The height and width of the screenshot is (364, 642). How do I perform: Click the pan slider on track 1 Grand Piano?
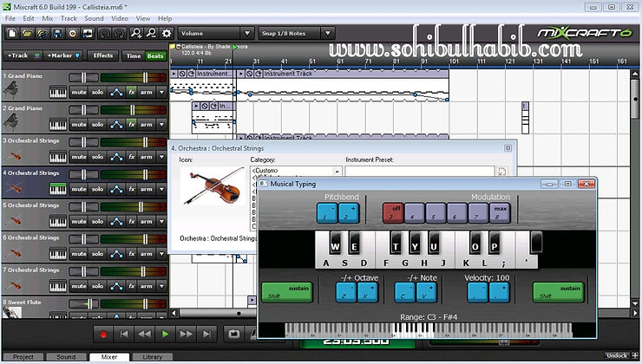click(x=83, y=77)
